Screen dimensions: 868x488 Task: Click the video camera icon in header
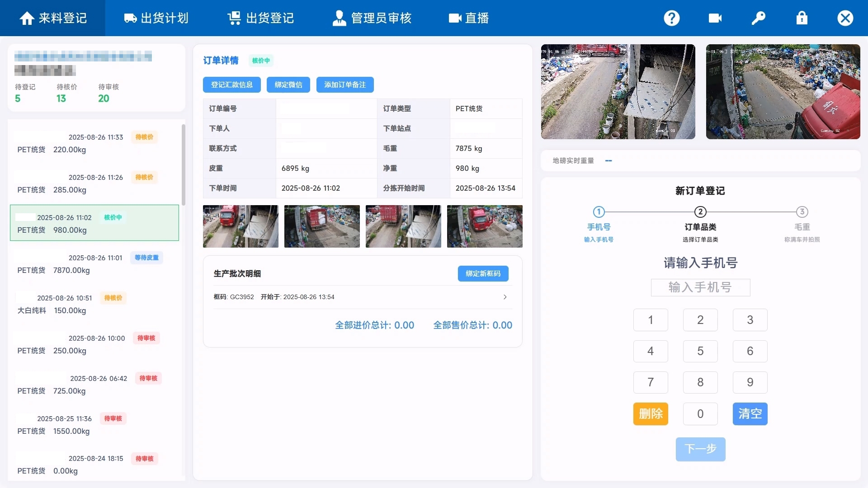point(715,18)
